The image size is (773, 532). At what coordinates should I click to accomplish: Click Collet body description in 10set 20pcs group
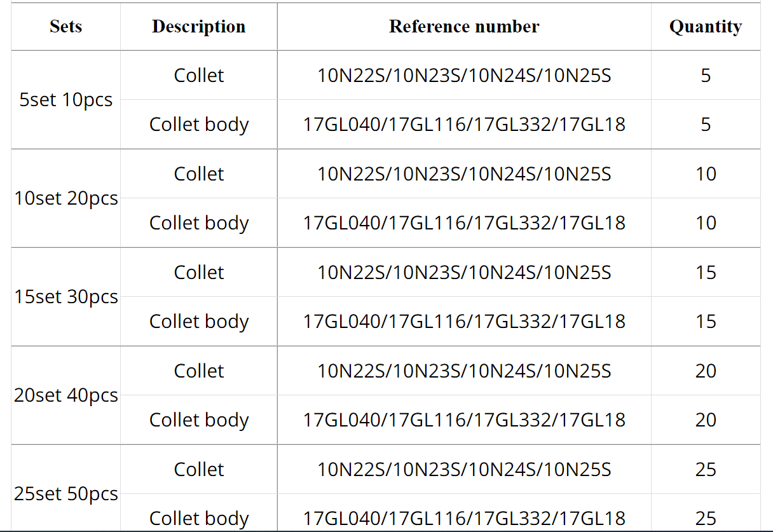tap(198, 223)
